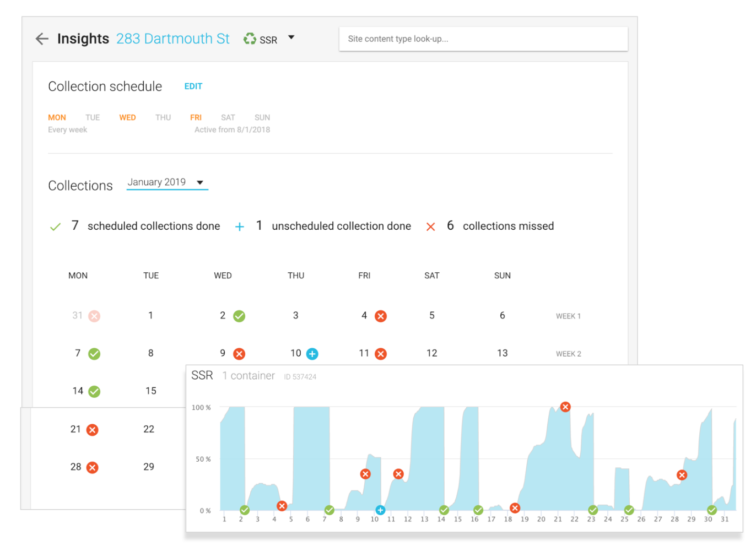Click the faded missed icon on December 31
Image resolution: width=756 pixels, height=551 pixels.
95,316
